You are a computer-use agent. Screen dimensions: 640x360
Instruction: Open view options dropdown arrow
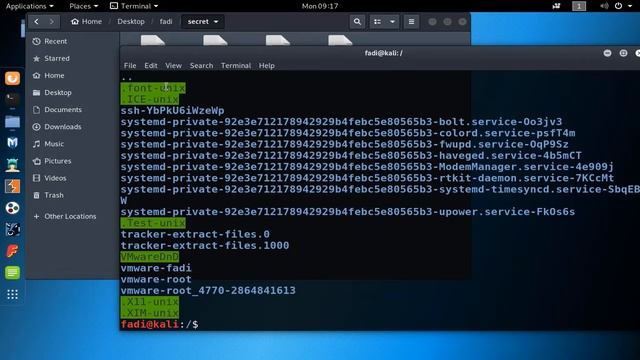coord(392,22)
